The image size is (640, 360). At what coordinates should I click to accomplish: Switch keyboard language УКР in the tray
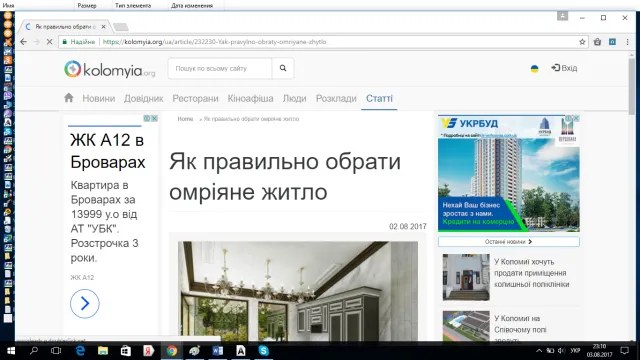pos(575,351)
